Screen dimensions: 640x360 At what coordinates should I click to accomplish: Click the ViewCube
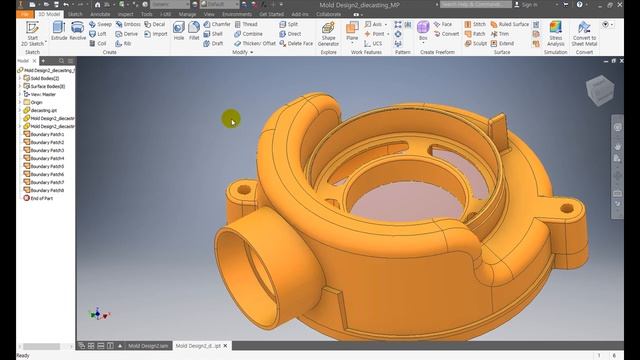600,91
